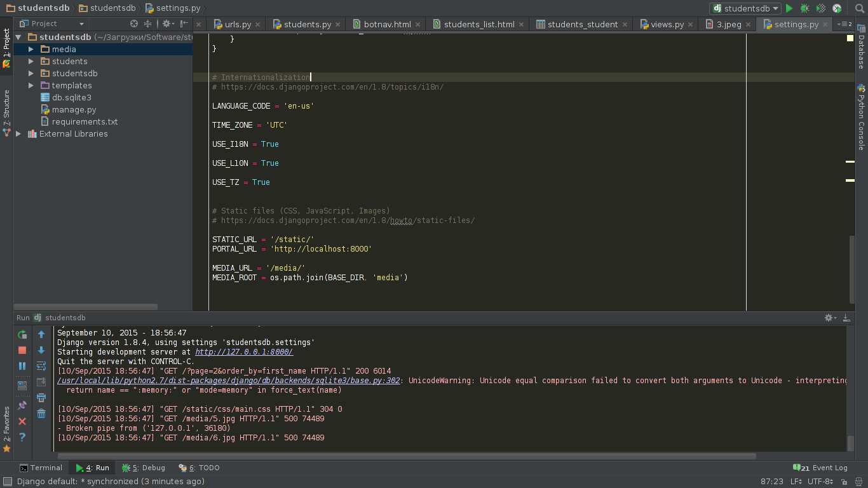Stop the running server with red square
The image size is (868, 488).
point(22,350)
